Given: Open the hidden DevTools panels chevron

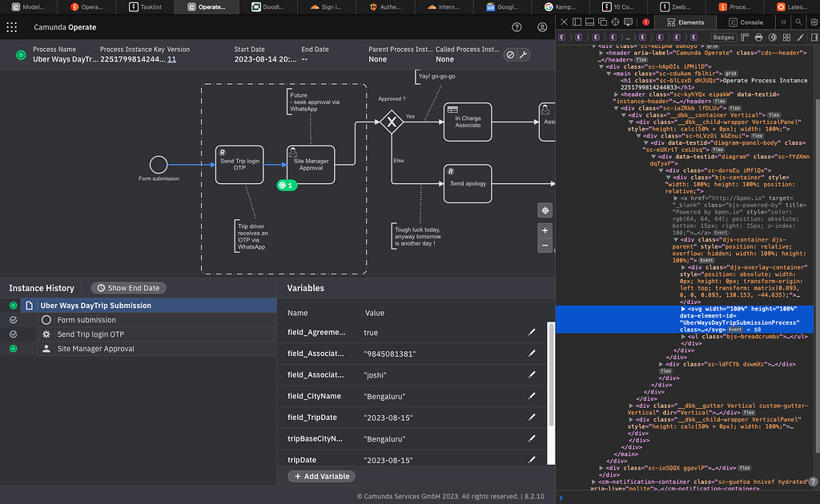Looking at the screenshot, I should point(783,22).
